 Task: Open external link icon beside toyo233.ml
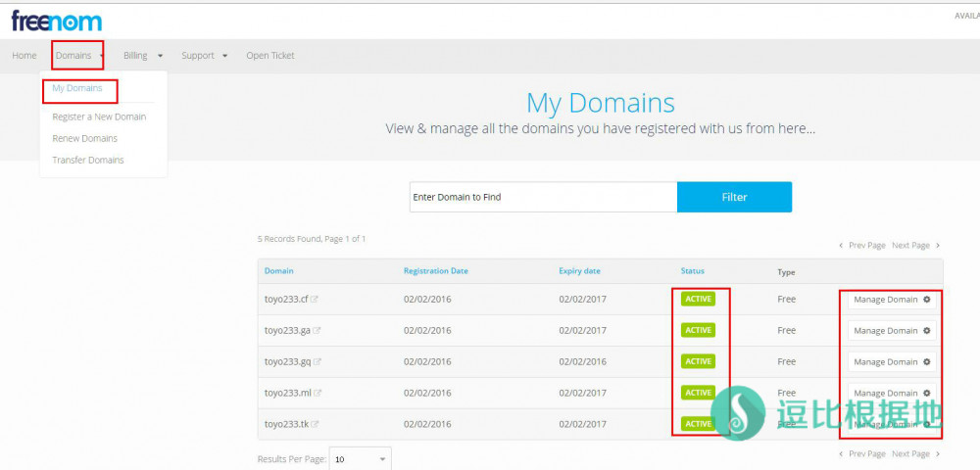point(317,394)
